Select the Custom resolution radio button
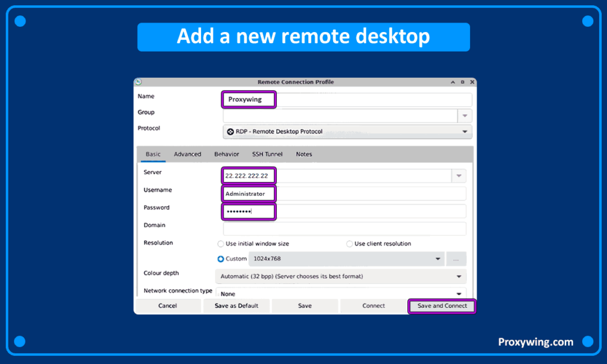Image resolution: width=607 pixels, height=364 pixels. coord(221,259)
